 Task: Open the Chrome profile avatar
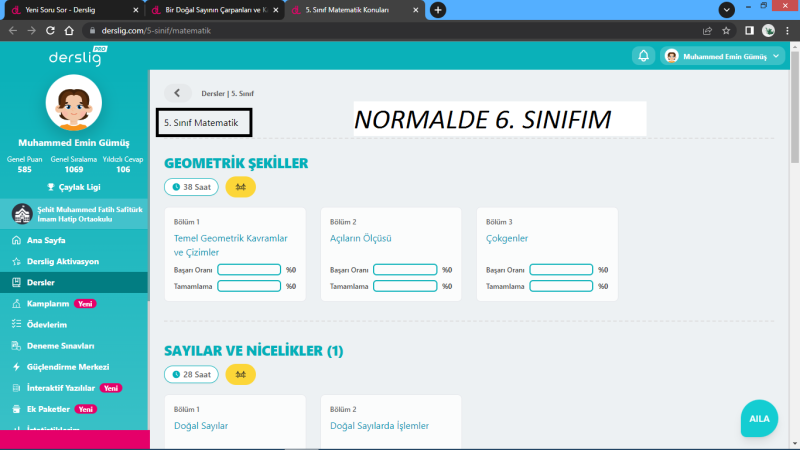768,31
